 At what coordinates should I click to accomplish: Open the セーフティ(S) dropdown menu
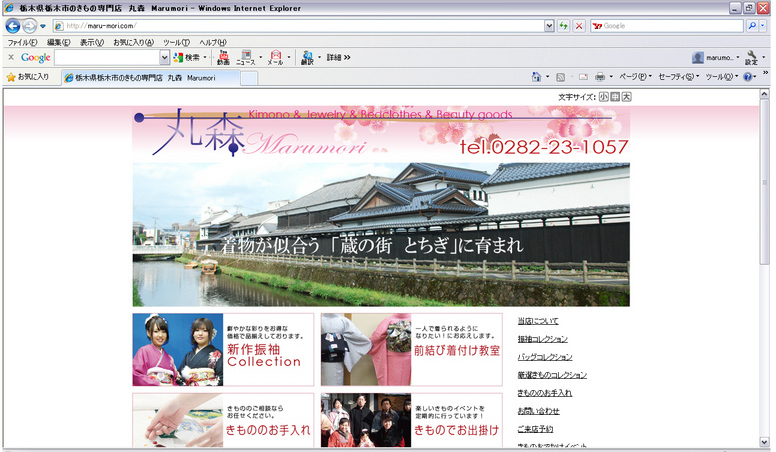click(x=677, y=77)
